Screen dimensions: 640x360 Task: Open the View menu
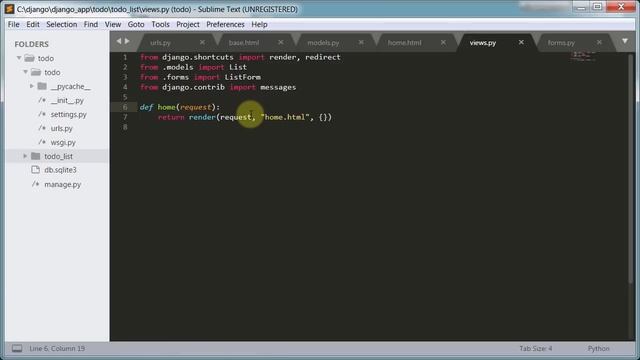[x=113, y=24]
